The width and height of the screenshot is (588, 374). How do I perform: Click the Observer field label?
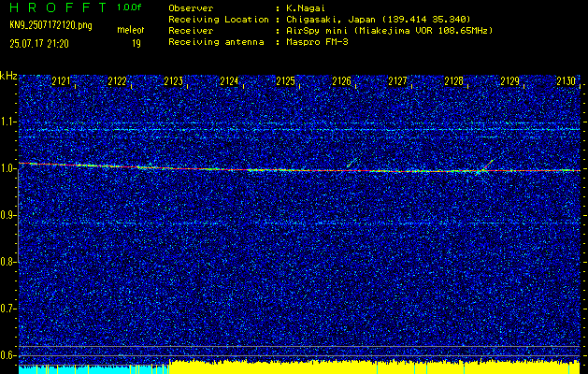point(191,8)
